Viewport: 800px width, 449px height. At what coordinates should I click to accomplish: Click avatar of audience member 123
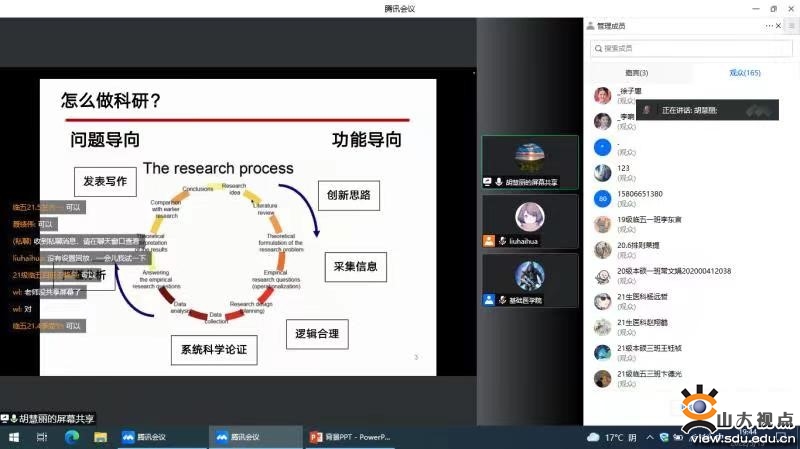602,173
